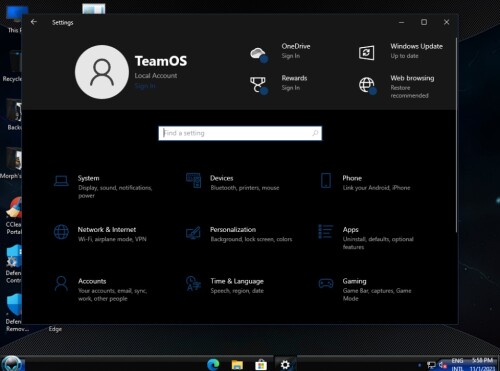The image size is (500, 371).
Task: Click the Start orb on the taskbar
Action: click(12, 364)
